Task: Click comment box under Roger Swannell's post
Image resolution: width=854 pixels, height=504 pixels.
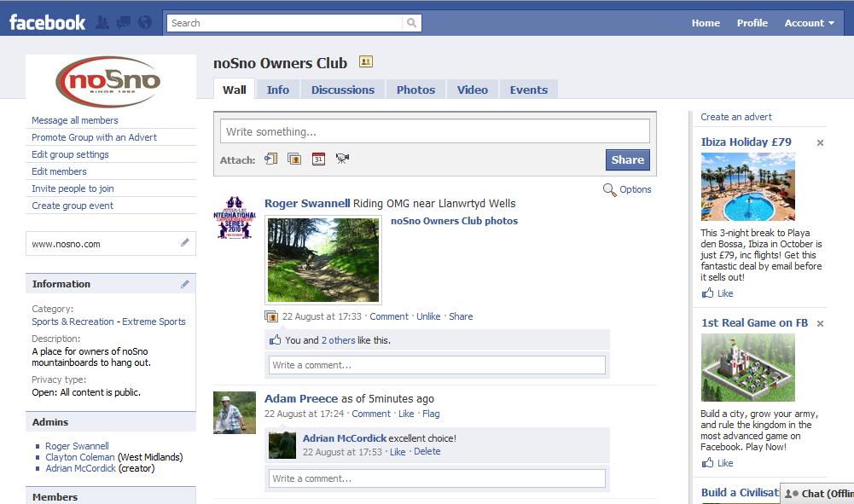Action: click(x=437, y=365)
